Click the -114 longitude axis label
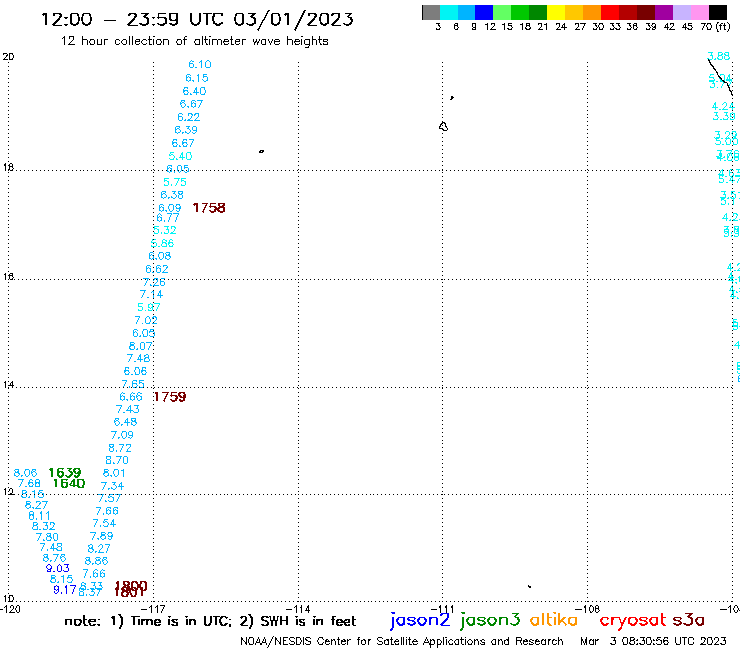Viewport: 740px width, 650px height. (298, 609)
